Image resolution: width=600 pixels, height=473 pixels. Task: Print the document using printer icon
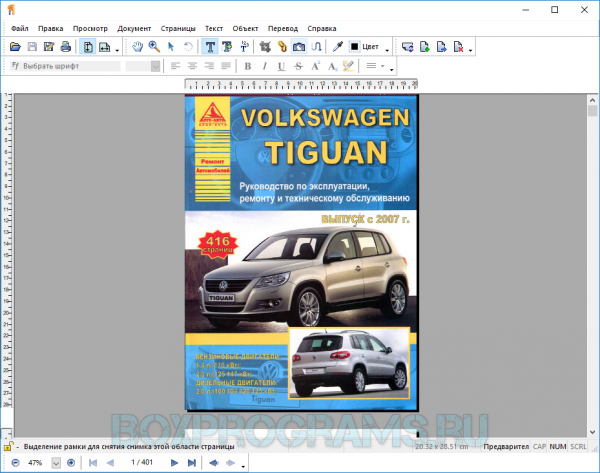point(66,47)
